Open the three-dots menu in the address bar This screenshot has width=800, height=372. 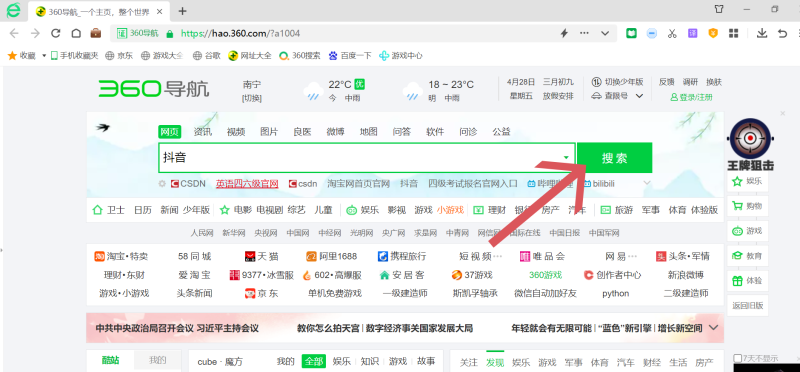(585, 34)
